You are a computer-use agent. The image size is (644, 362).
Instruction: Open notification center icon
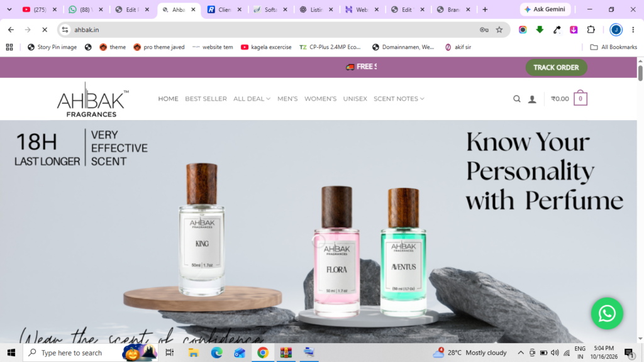click(630, 353)
